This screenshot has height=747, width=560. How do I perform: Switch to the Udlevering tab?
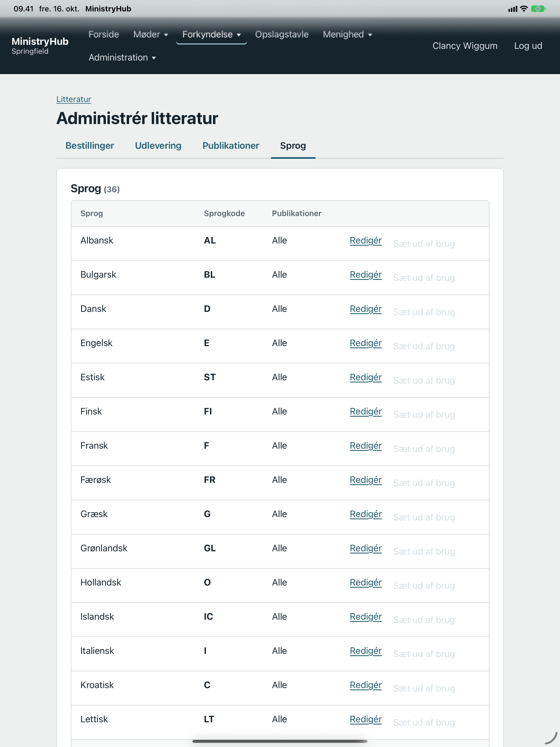click(x=158, y=145)
